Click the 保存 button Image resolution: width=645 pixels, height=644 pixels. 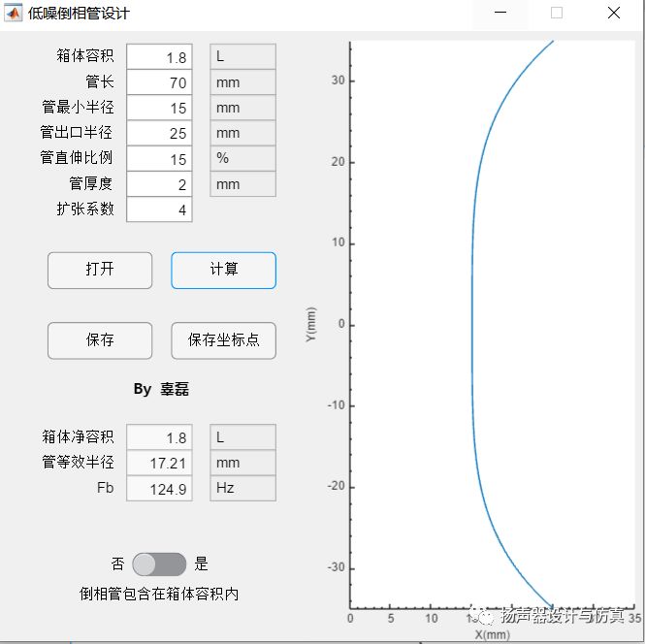click(x=100, y=340)
